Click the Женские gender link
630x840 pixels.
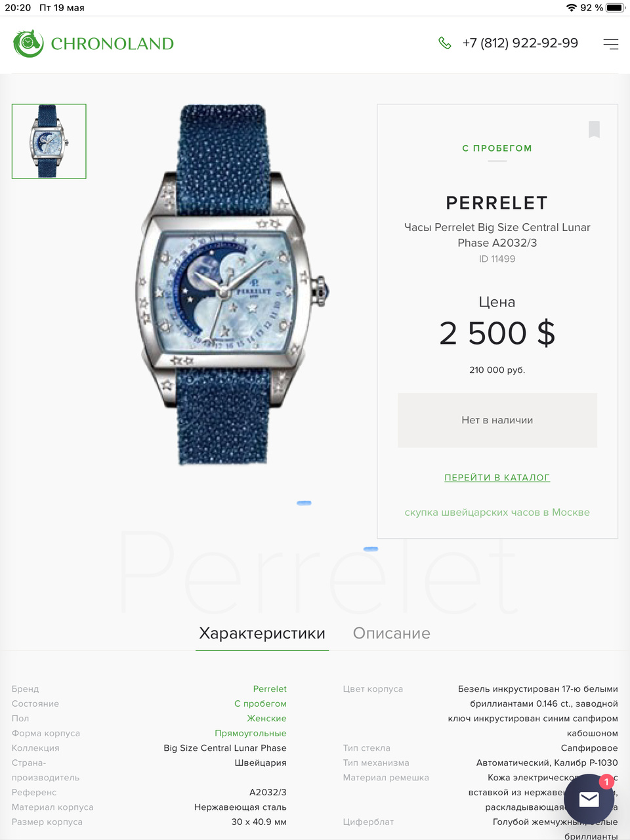pyautogui.click(x=266, y=719)
